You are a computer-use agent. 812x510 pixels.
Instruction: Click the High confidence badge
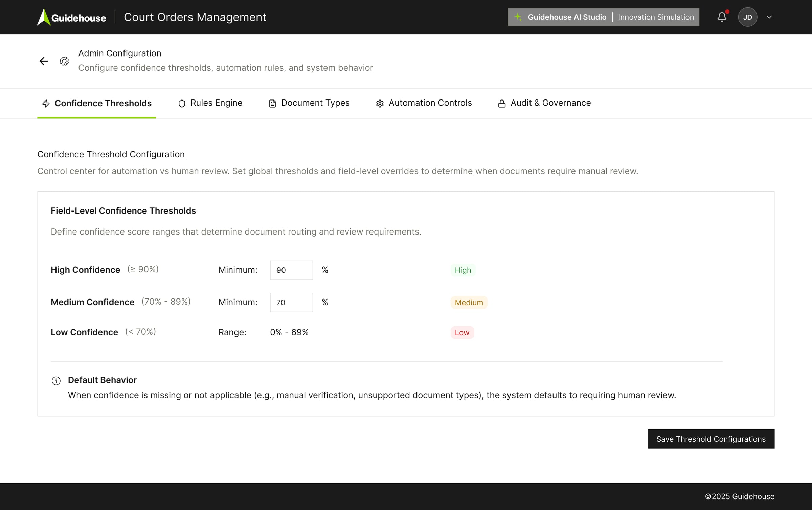click(463, 270)
